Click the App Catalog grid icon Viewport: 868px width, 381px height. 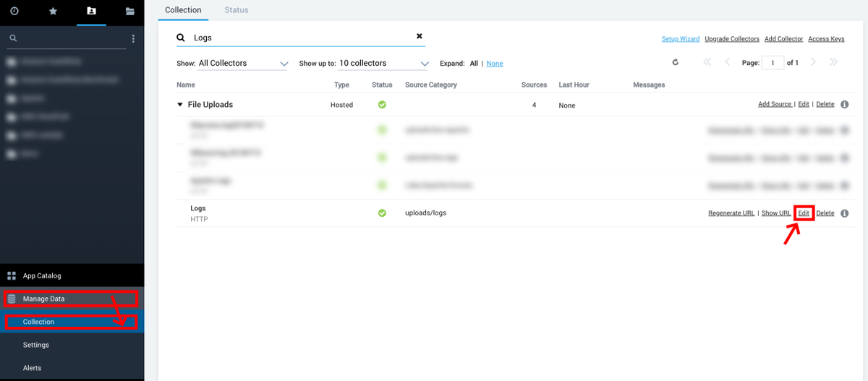coord(12,275)
